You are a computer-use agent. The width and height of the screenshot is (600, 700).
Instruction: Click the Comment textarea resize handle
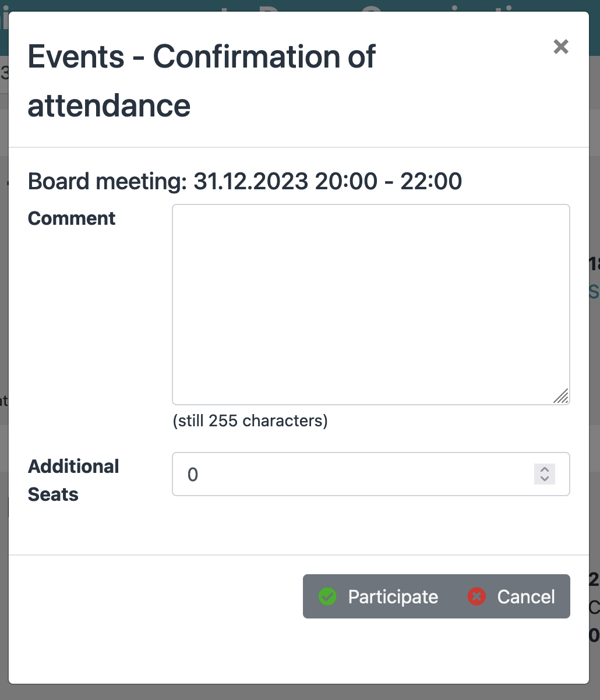click(x=562, y=397)
